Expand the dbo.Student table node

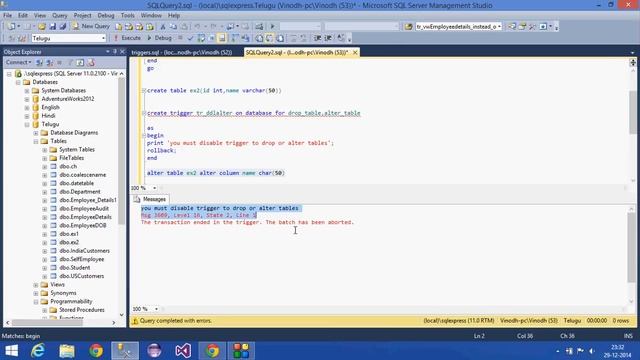tap(45, 268)
